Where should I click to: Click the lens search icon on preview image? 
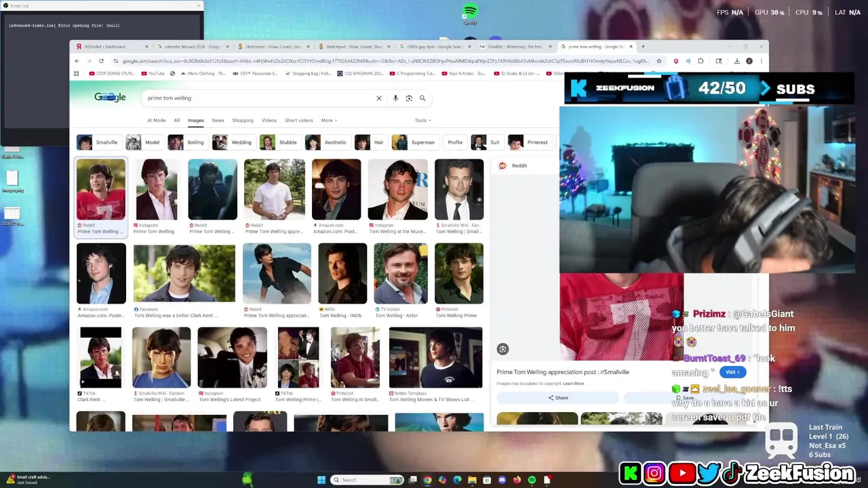502,349
